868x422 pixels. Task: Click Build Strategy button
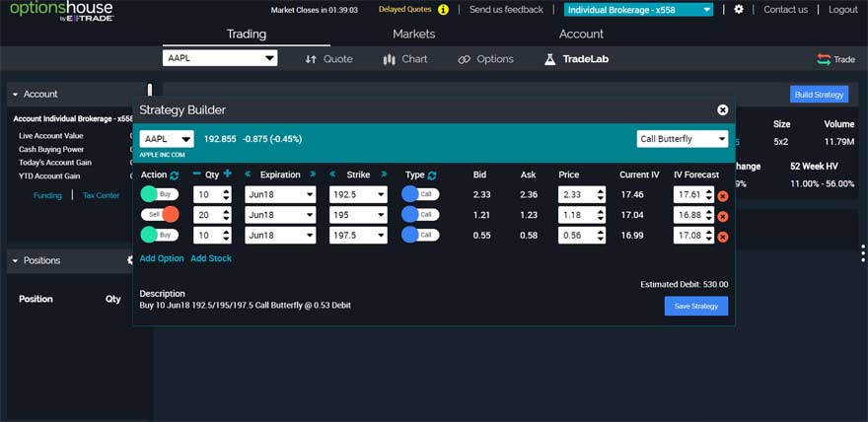819,95
